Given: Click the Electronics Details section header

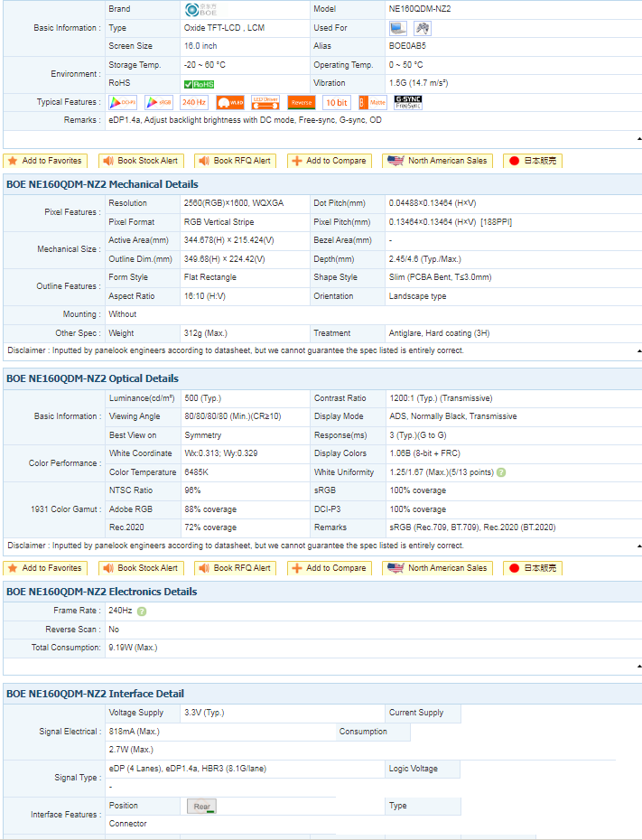Looking at the screenshot, I should pos(322,592).
